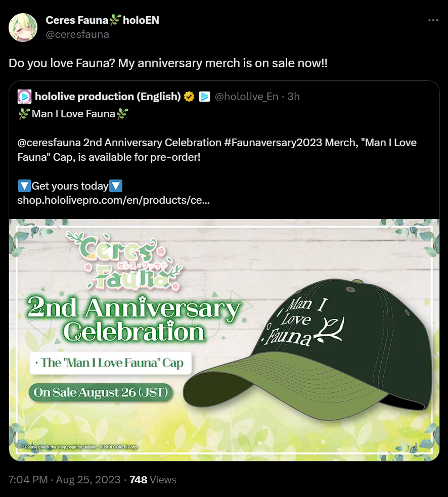This screenshot has width=448, height=497.
Task: Click the 7:04 PM Aug 25, 2023 timestamp
Action: [65, 480]
